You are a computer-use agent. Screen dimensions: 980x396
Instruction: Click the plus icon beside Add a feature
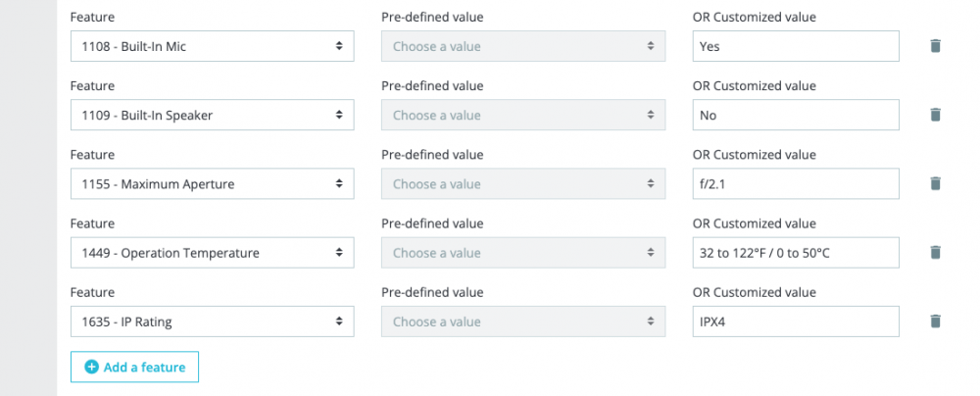92,367
